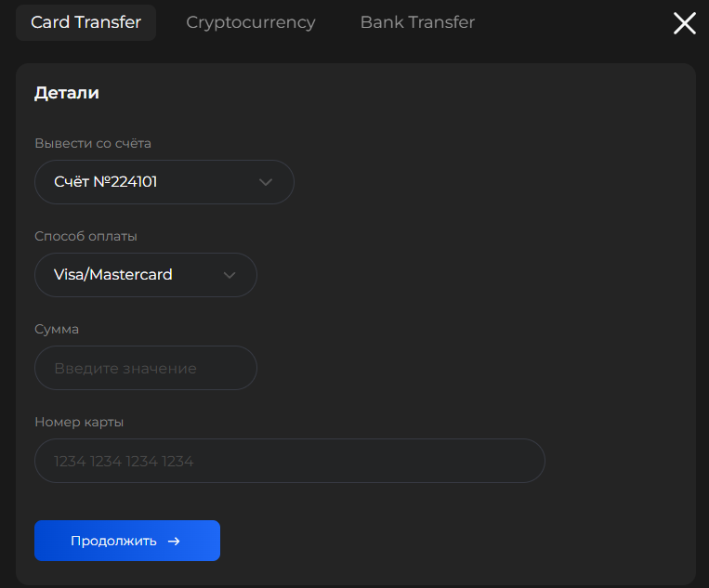The height and width of the screenshot is (588, 709).
Task: Switch to the Card Transfer tab
Action: pos(85,22)
